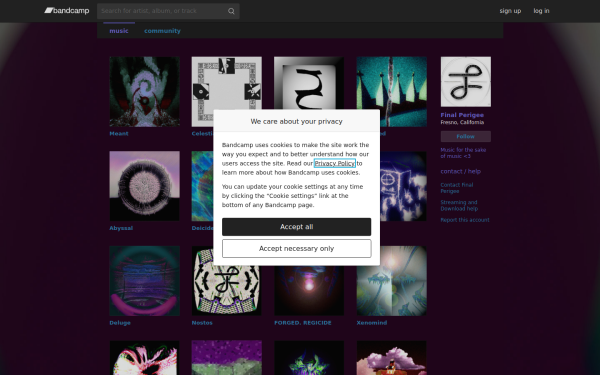Open the contact / help link
600x375 pixels.
(461, 171)
